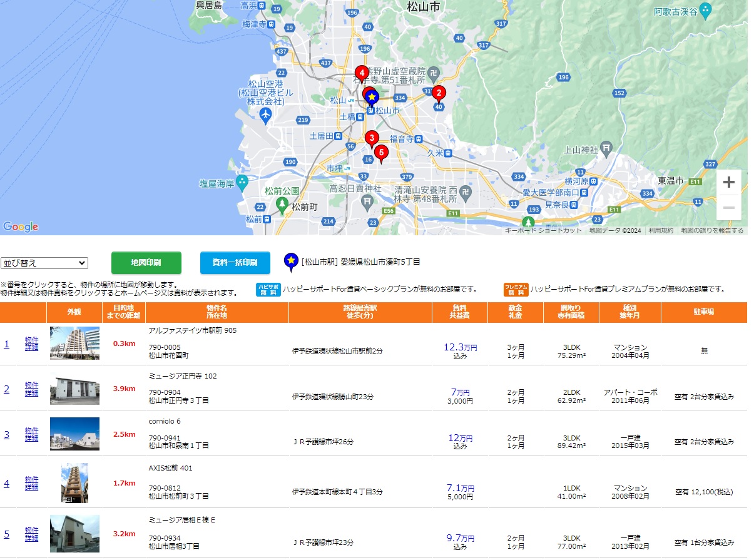Click the 地図印刷 green button

point(146,263)
